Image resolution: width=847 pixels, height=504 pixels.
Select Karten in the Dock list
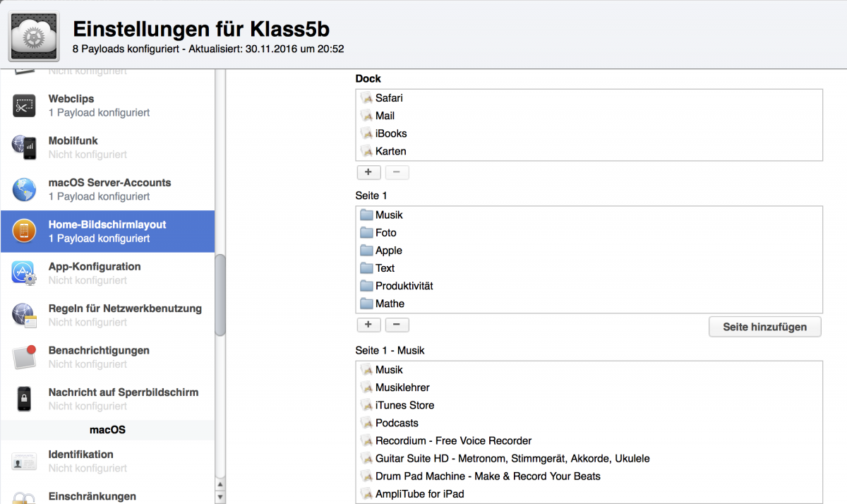[x=589, y=151]
